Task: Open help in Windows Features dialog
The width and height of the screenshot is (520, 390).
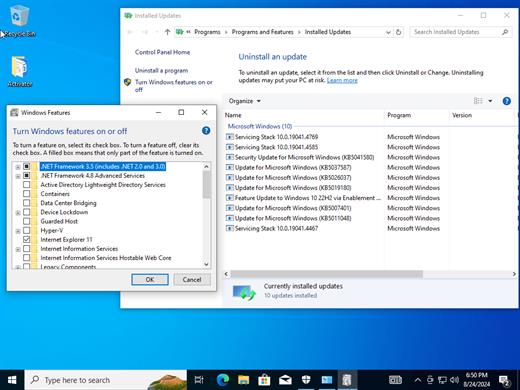Action: (206, 131)
